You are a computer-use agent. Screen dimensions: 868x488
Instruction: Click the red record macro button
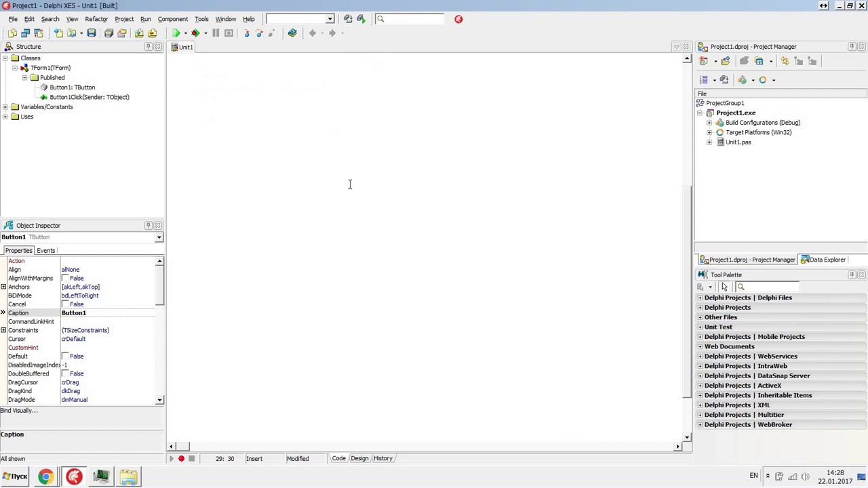pyautogui.click(x=181, y=459)
